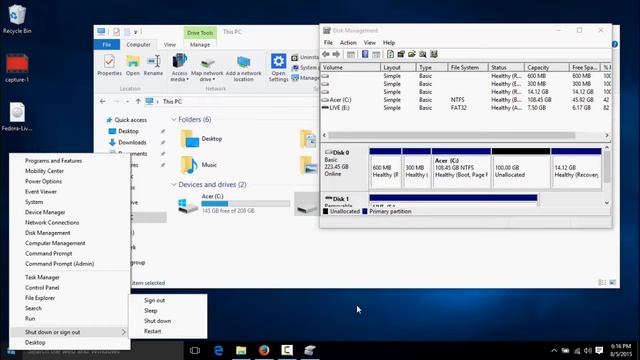The width and height of the screenshot is (640, 360).
Task: Click the volume speaker tray icon
Action: coord(588,350)
